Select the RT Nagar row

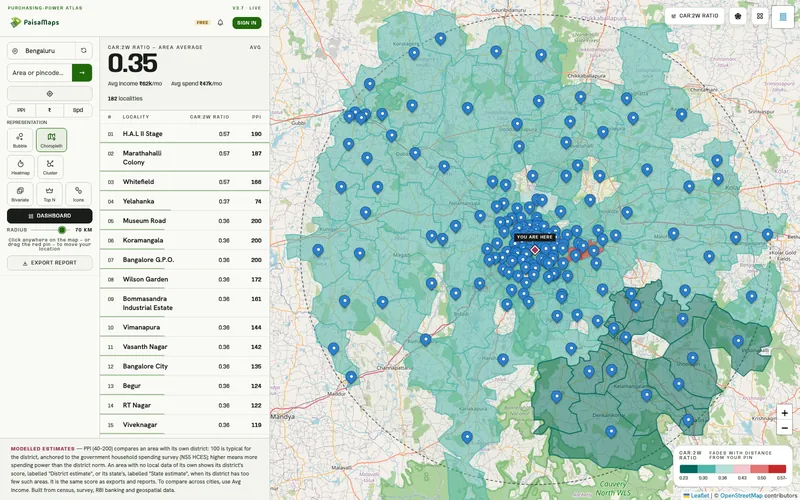point(184,405)
